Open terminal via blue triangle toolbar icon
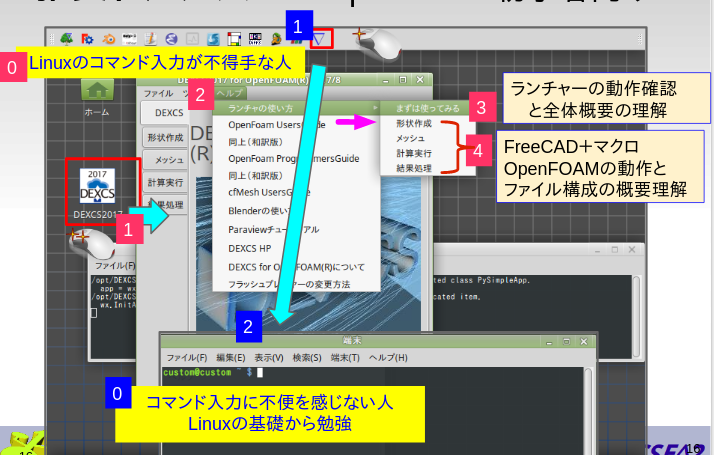Viewport: 714px width, 455px height. [319, 40]
